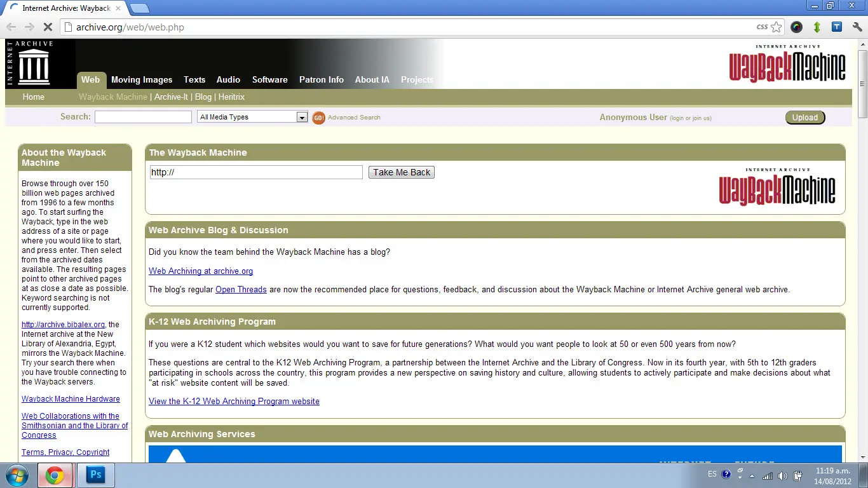Click the Take Me Back button
This screenshot has height=488, width=868.
click(x=402, y=172)
